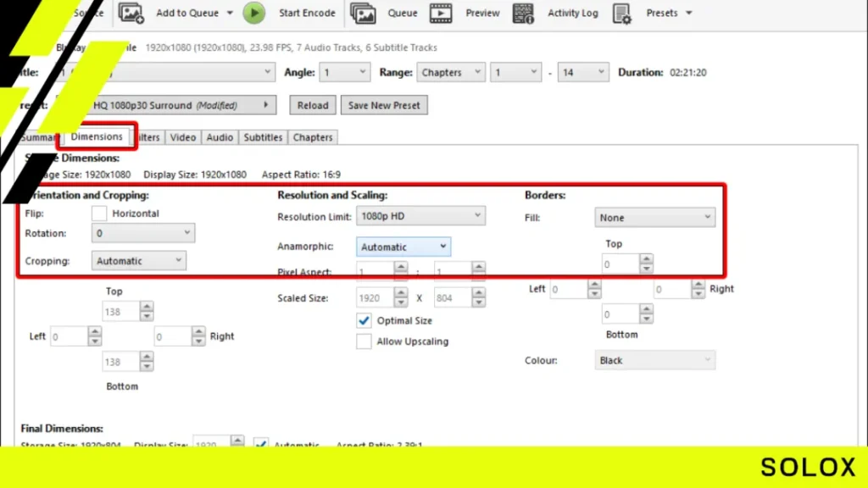The image size is (868, 488).
Task: Open the Angle dropdown
Action: point(344,72)
